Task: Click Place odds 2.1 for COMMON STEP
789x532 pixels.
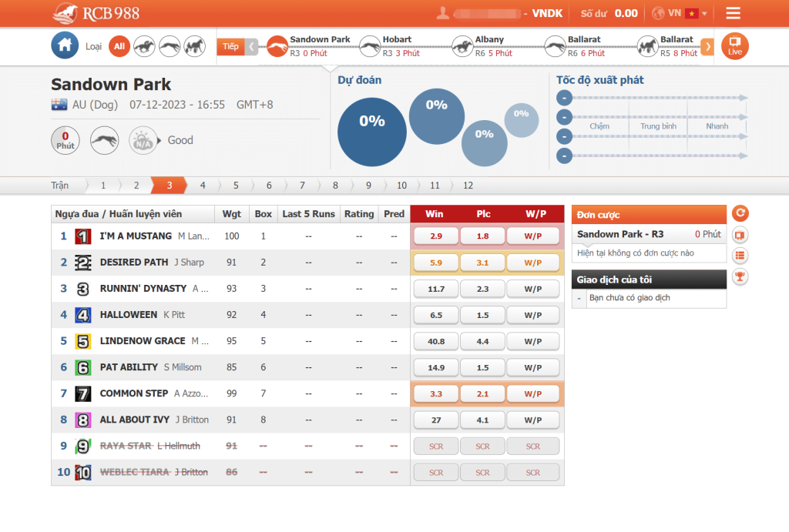Action: pos(482,393)
